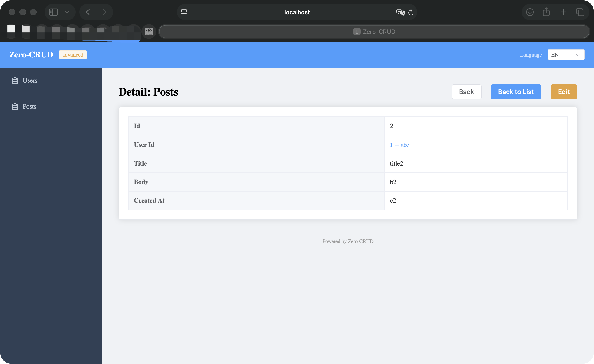Click the 'Detail: Posts' heading
The width and height of the screenshot is (594, 364).
point(148,92)
